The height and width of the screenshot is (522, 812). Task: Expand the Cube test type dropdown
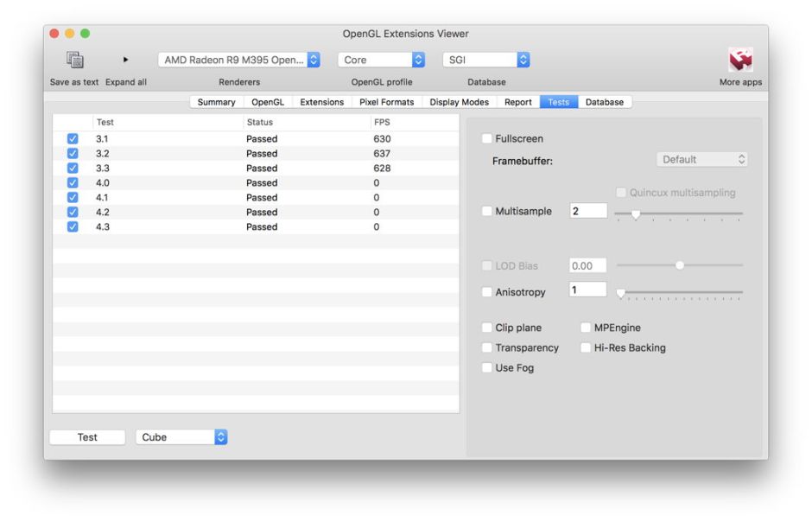coord(181,437)
